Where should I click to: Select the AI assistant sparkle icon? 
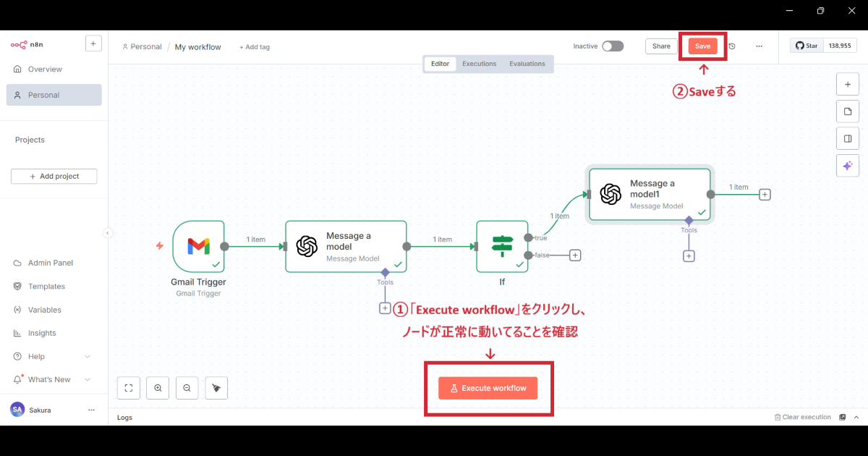847,165
